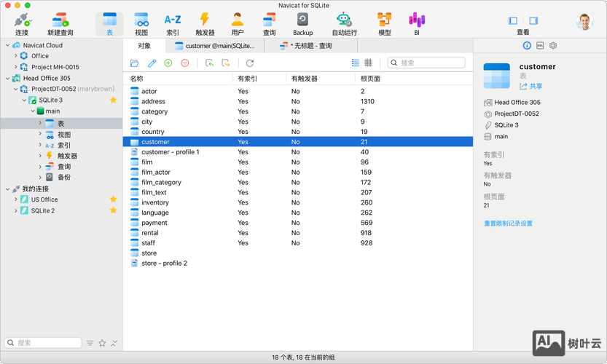Collapse the 我的连接 group

(7, 189)
